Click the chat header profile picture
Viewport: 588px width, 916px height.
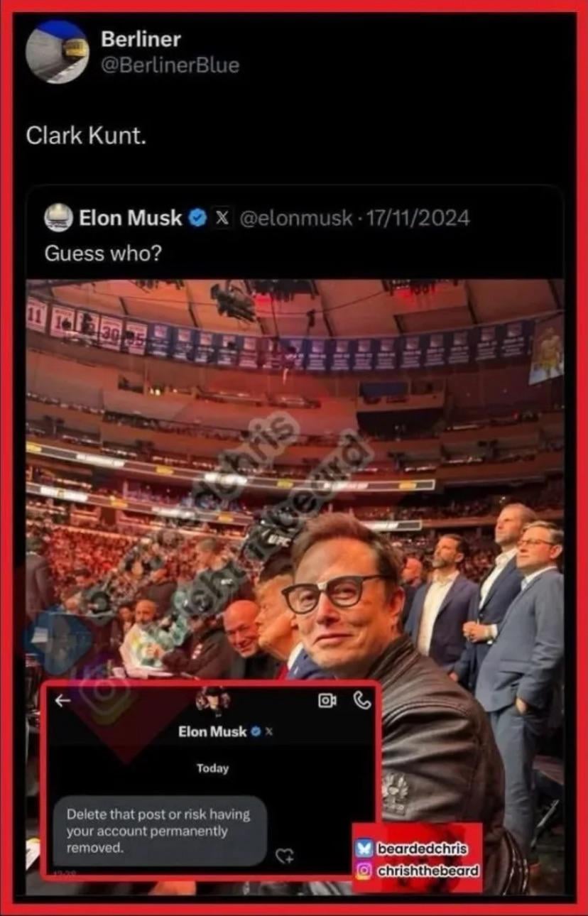pyautogui.click(x=213, y=699)
